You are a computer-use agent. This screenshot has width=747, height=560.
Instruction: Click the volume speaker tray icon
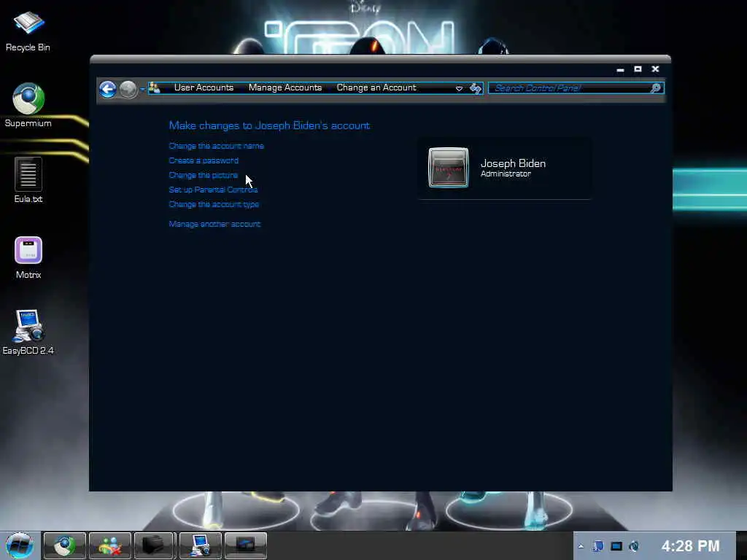634,546
